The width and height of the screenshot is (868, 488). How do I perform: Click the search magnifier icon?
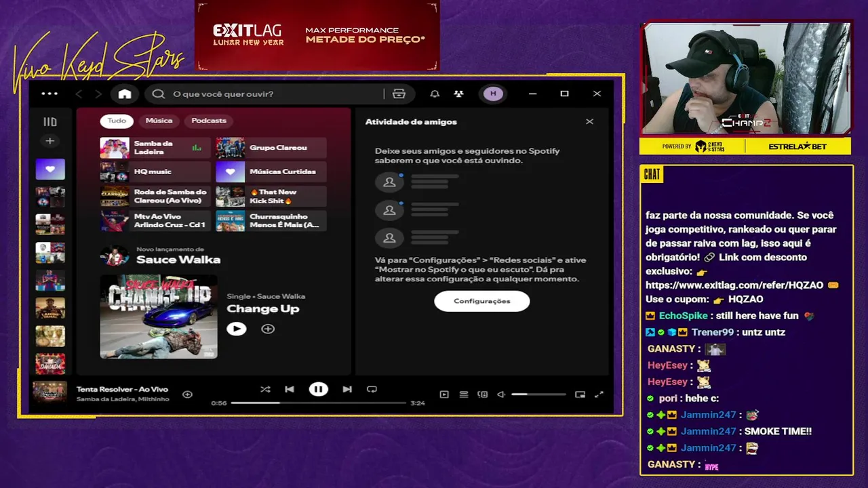[159, 94]
